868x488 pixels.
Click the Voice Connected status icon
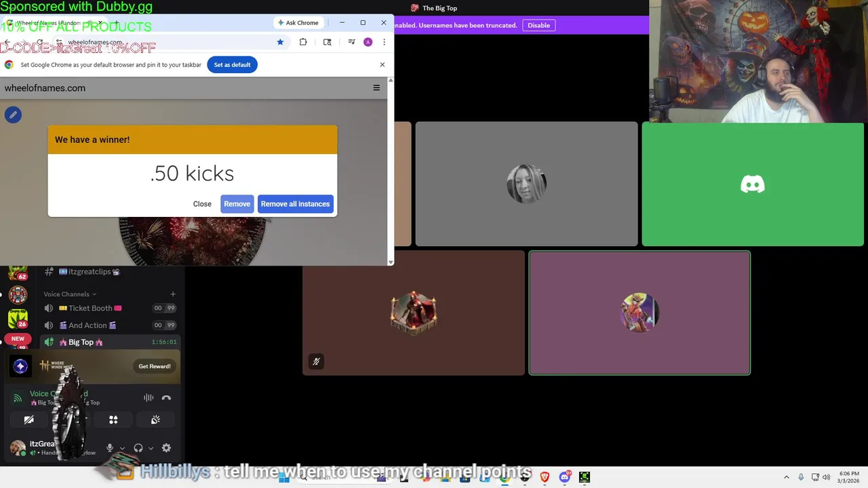(18, 398)
